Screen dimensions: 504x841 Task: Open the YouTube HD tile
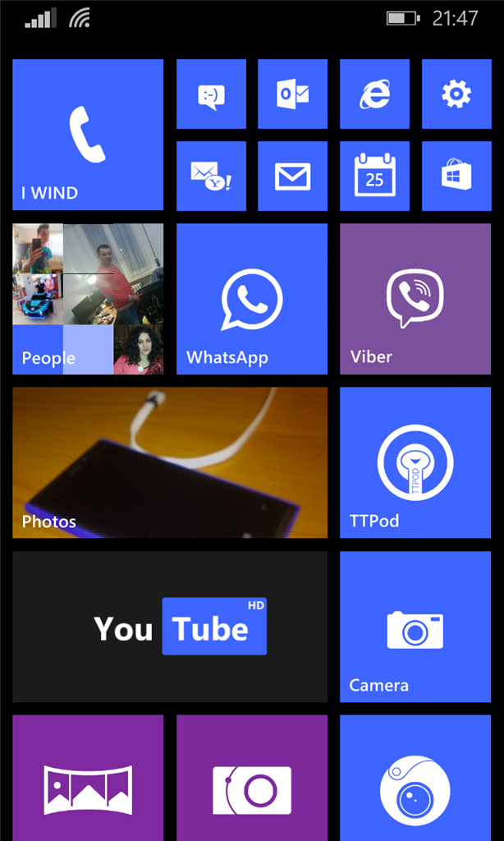point(170,627)
